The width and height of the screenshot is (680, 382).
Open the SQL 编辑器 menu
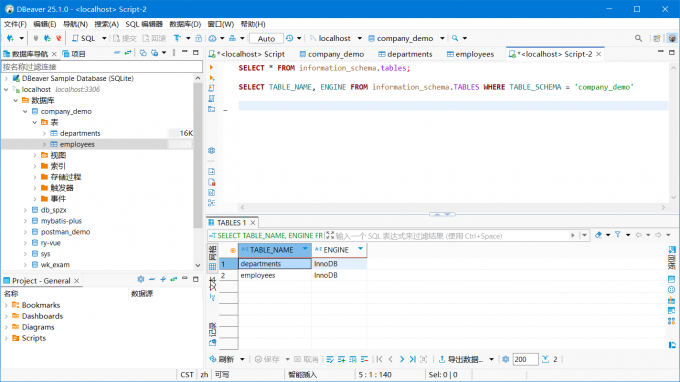pyautogui.click(x=144, y=24)
